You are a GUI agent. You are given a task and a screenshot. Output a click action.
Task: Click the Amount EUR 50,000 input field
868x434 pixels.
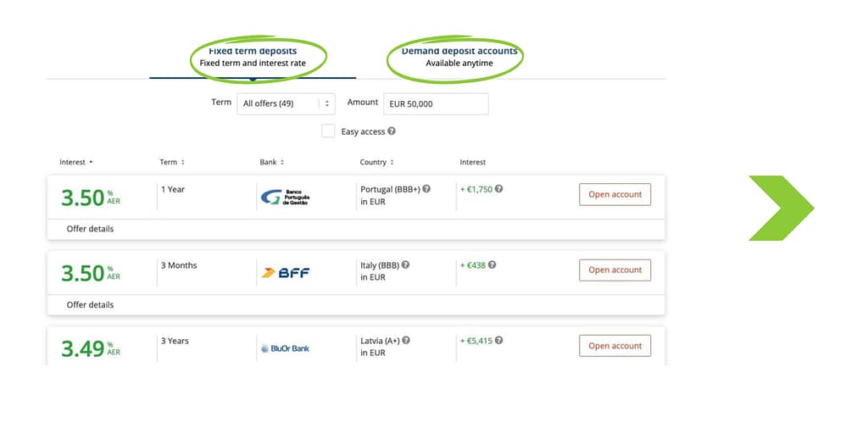click(437, 103)
